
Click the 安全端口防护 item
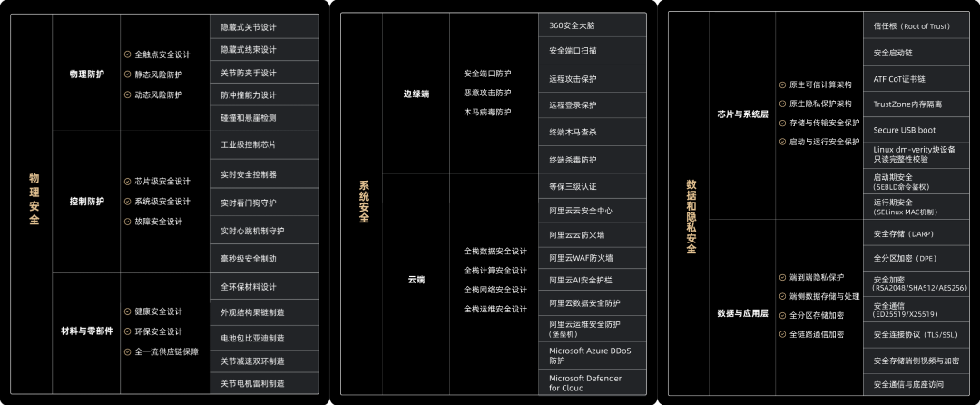coord(487,74)
